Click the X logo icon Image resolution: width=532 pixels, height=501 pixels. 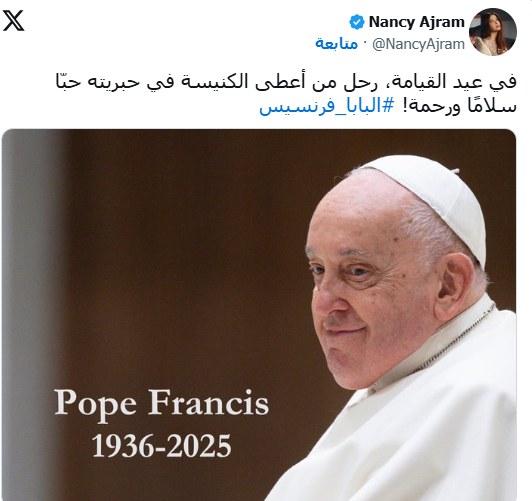(x=13, y=20)
